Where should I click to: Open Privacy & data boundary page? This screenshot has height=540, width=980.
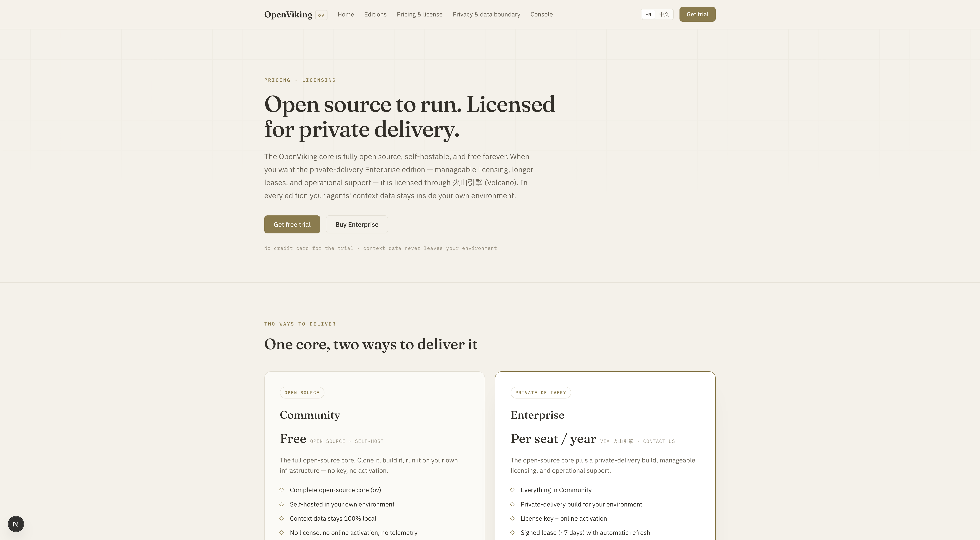[487, 15]
